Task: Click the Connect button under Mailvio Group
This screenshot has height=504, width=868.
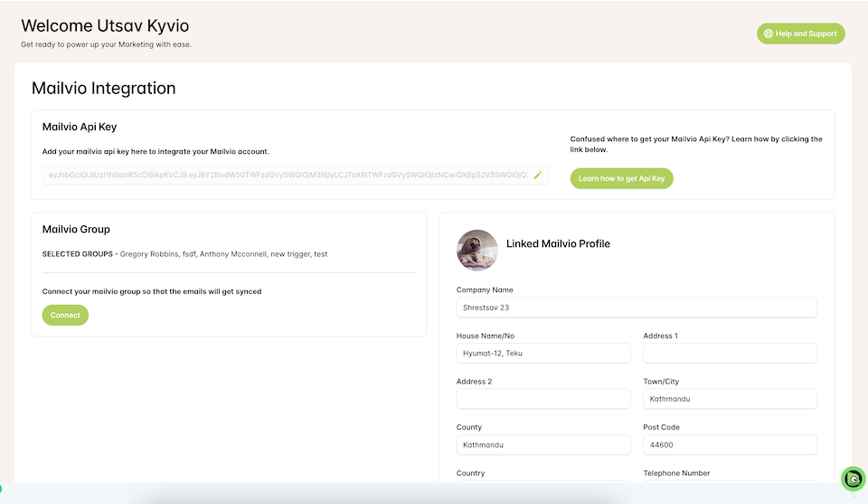Action: pyautogui.click(x=65, y=315)
